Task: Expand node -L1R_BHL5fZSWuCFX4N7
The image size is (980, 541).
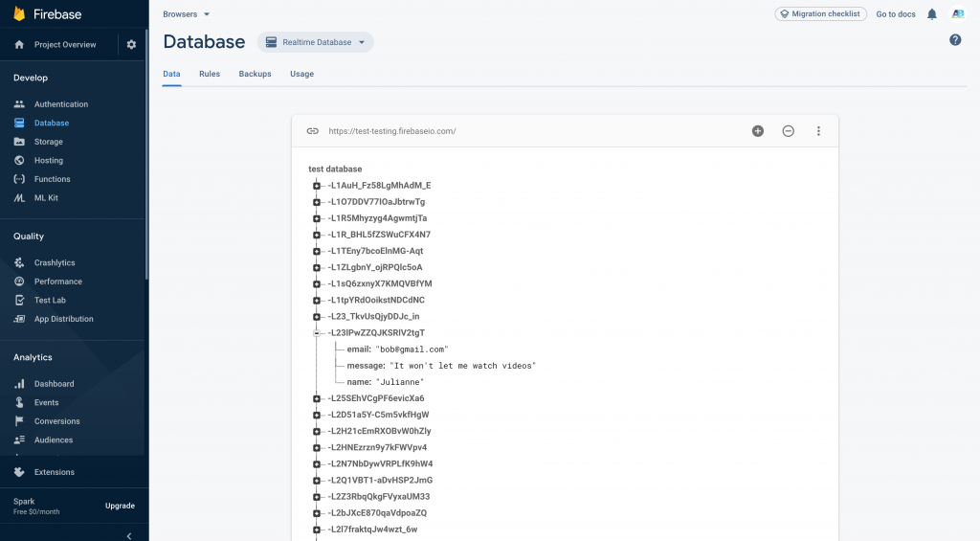Action: click(317, 235)
